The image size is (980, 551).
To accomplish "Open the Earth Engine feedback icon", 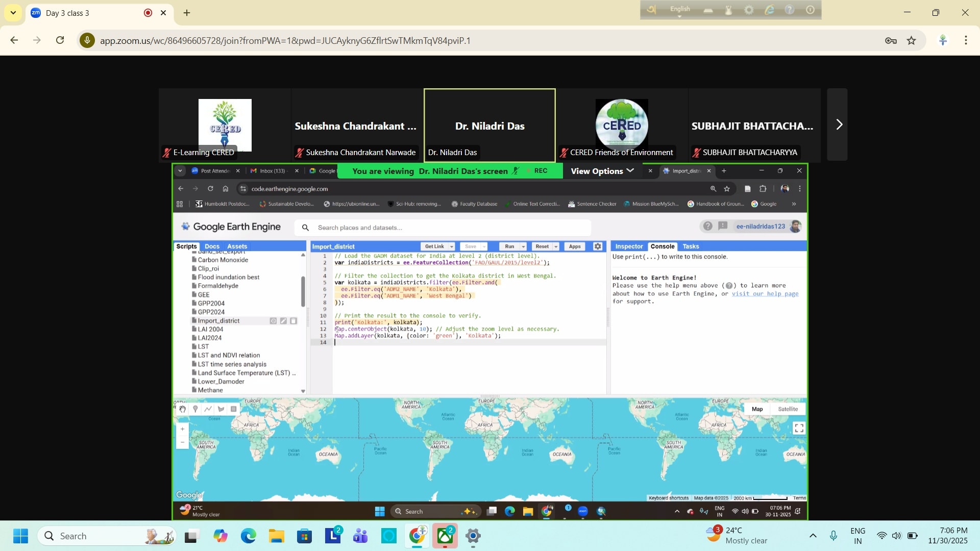I will coord(723,226).
